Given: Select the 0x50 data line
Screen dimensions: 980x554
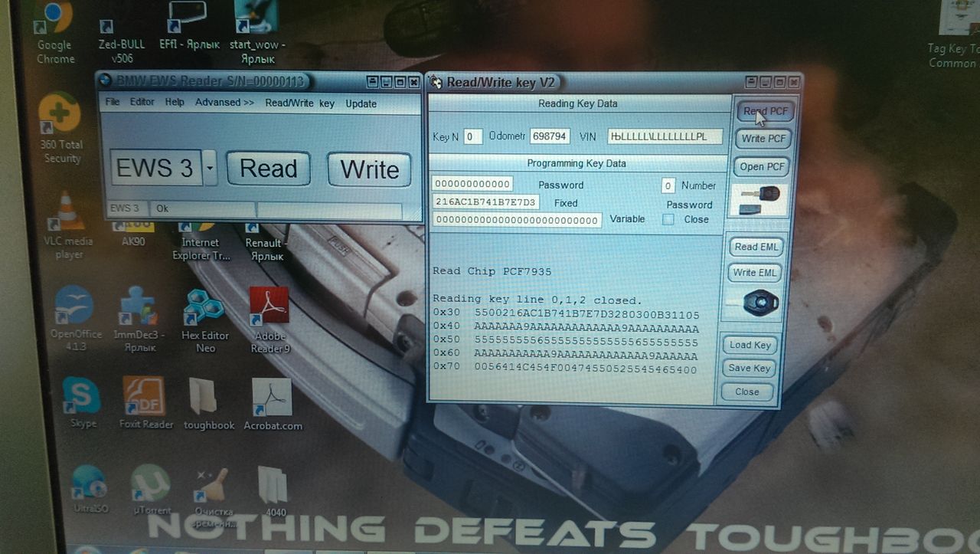Looking at the screenshot, I should tap(566, 342).
